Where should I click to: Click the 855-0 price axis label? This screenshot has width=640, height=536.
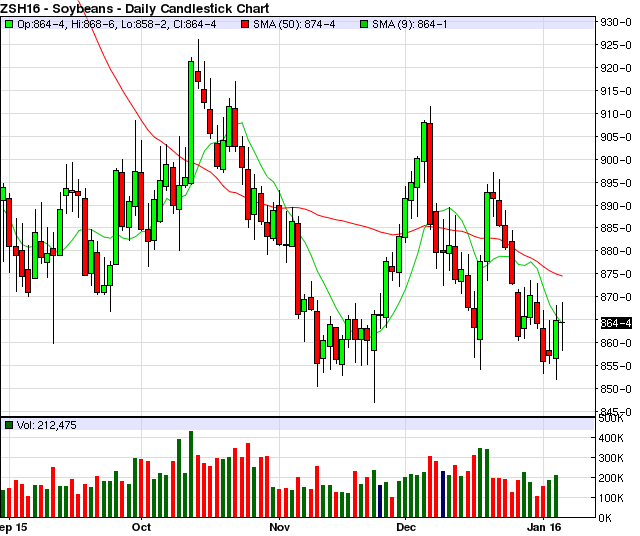pyautogui.click(x=616, y=366)
